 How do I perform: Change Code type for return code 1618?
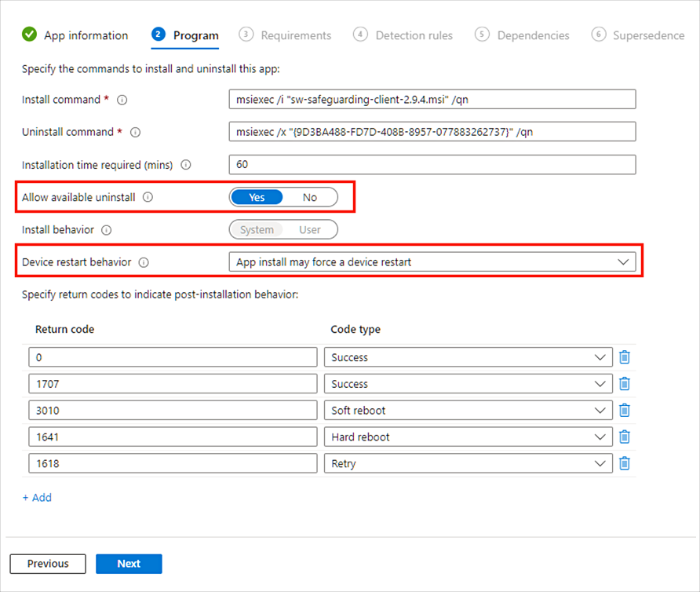[x=468, y=464]
